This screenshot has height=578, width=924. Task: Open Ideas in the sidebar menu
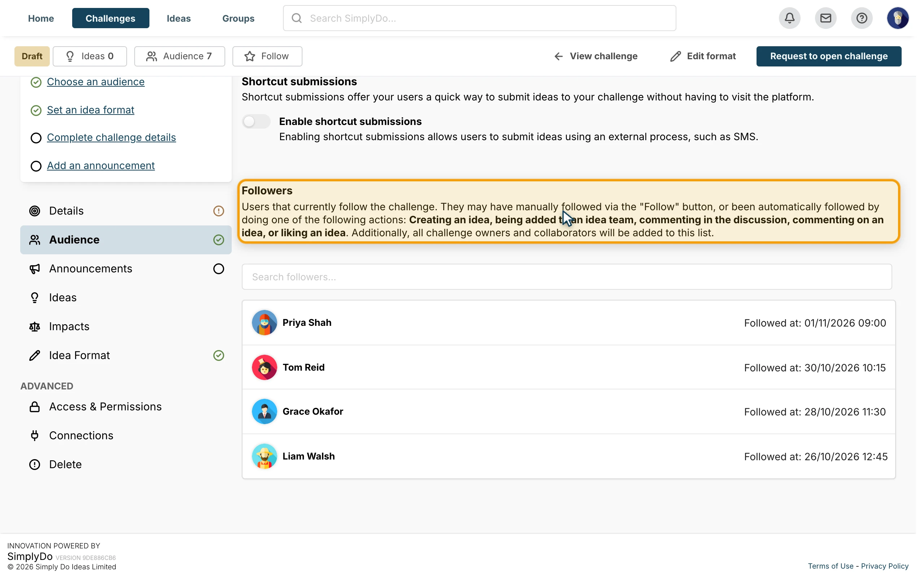[126, 297]
